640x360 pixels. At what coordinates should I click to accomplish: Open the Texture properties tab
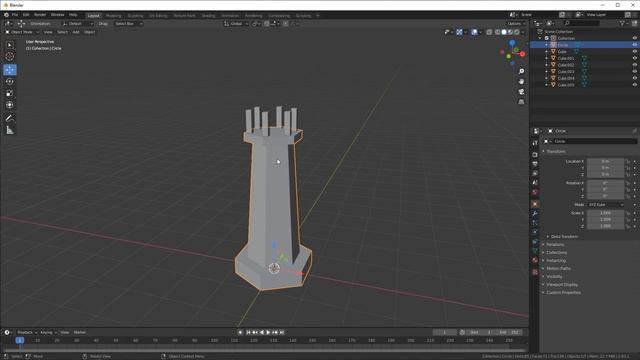pyautogui.click(x=535, y=272)
